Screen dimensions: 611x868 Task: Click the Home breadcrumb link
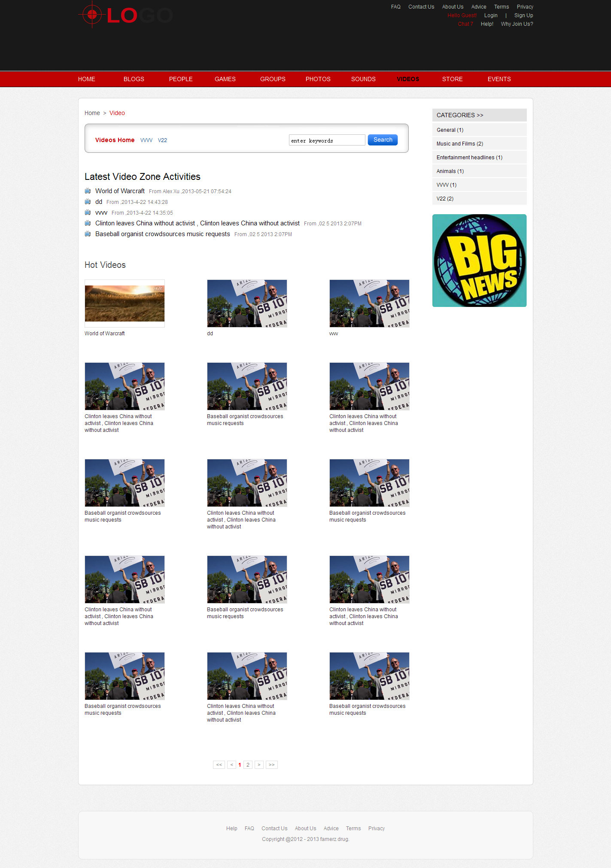click(x=92, y=113)
